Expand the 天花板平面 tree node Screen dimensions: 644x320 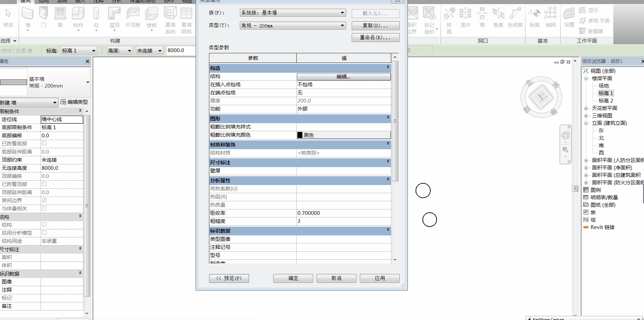pyautogui.click(x=586, y=108)
